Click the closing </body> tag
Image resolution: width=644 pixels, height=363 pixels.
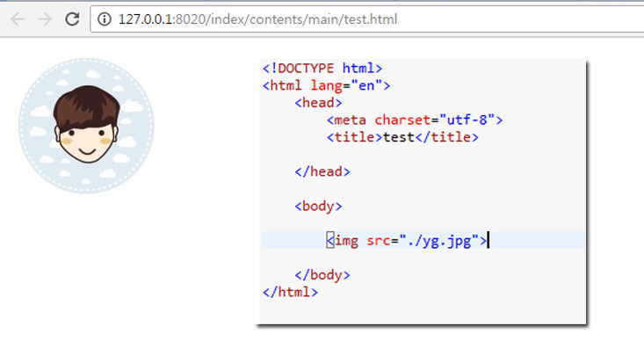322,275
